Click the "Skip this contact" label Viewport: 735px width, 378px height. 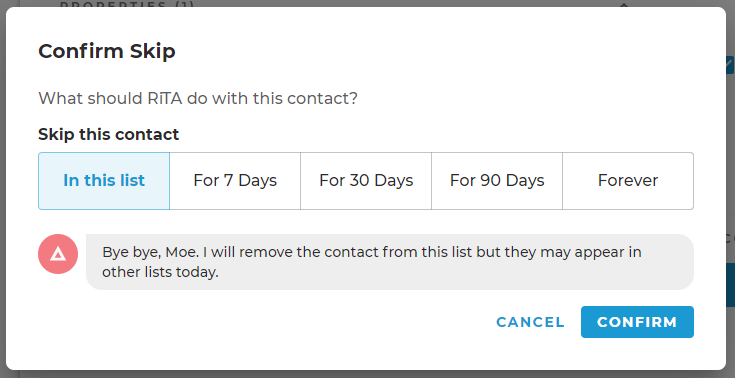click(x=108, y=134)
